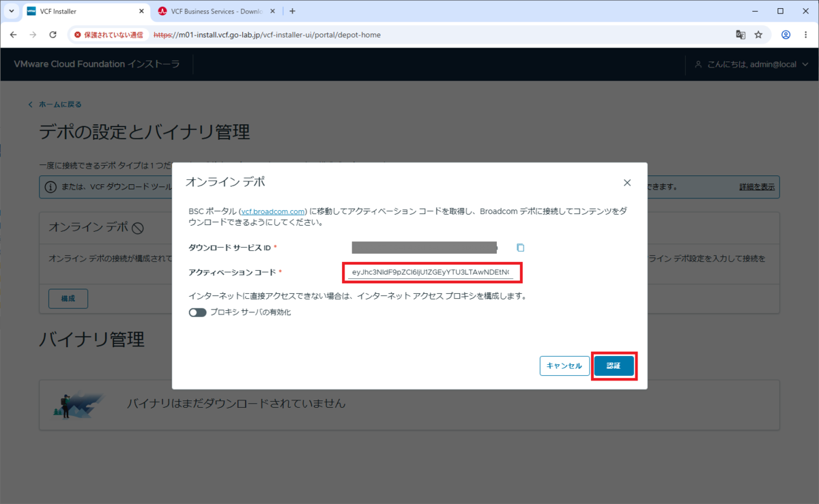Go back via ホームに戻る link
The height and width of the screenshot is (504, 819).
tap(55, 104)
